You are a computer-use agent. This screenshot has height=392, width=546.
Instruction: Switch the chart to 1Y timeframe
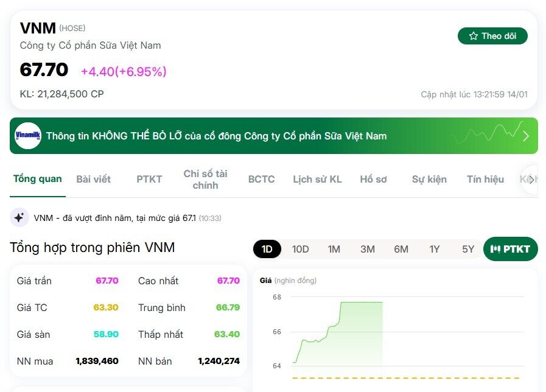434,249
